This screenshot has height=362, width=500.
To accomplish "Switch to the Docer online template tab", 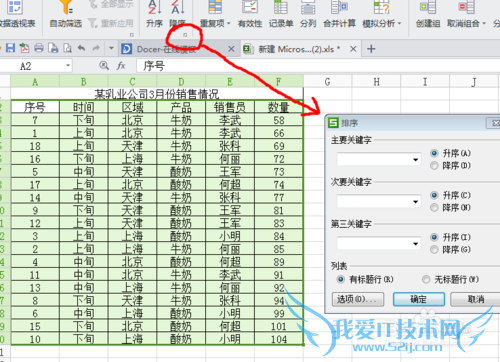I will click(173, 49).
